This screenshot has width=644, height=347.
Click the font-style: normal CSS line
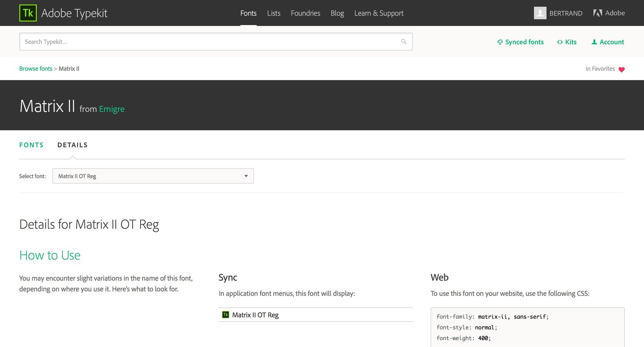coord(467,327)
